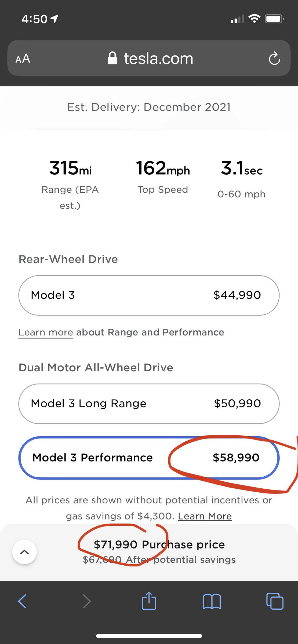This screenshot has width=298, height=644.
Task: Tap the 4:50 clock in status bar
Action: 35,19
